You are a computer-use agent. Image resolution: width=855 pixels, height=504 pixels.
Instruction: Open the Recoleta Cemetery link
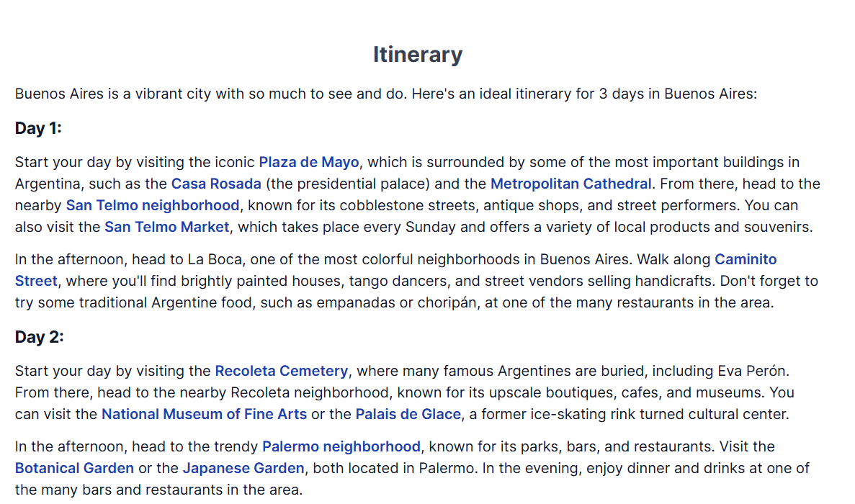[x=282, y=371]
